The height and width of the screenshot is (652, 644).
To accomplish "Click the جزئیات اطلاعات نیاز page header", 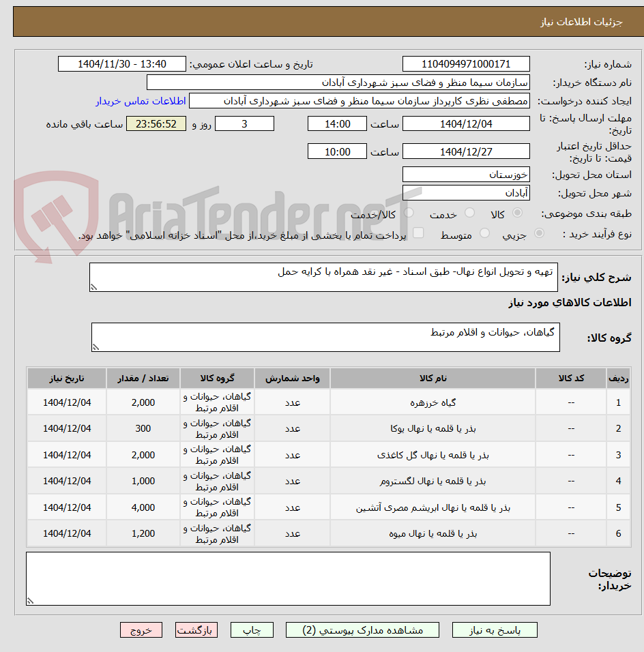I will tap(581, 22).
